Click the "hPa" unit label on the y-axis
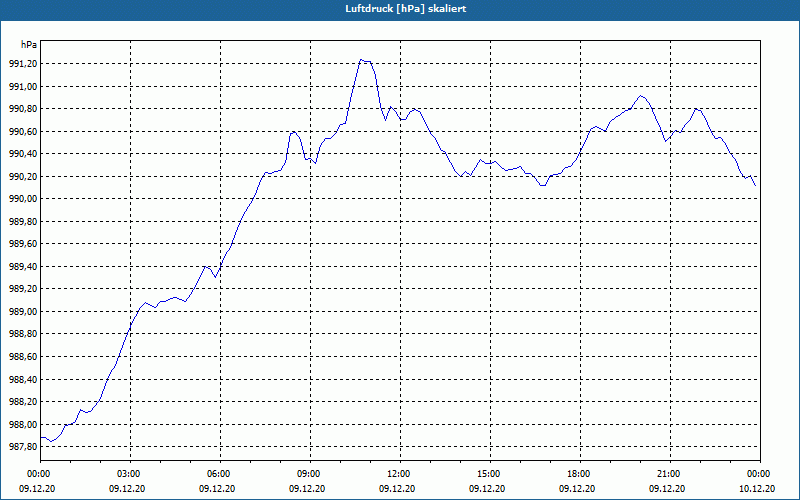 [29, 45]
